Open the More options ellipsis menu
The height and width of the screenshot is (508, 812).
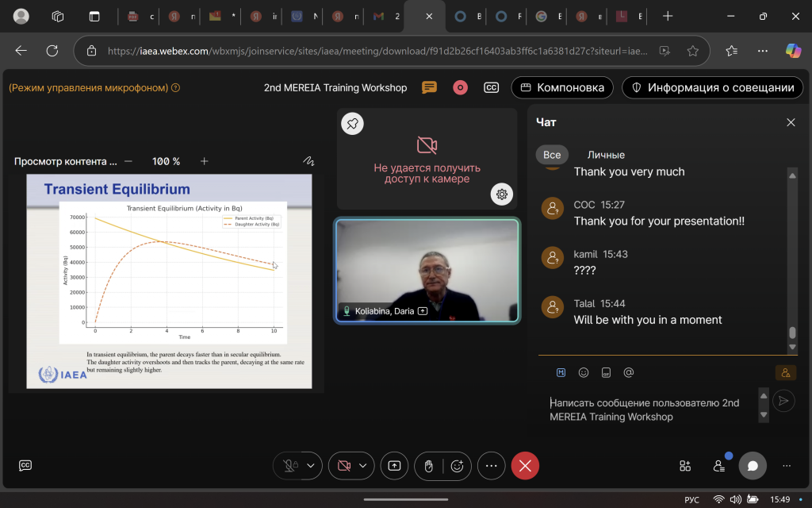click(x=491, y=466)
